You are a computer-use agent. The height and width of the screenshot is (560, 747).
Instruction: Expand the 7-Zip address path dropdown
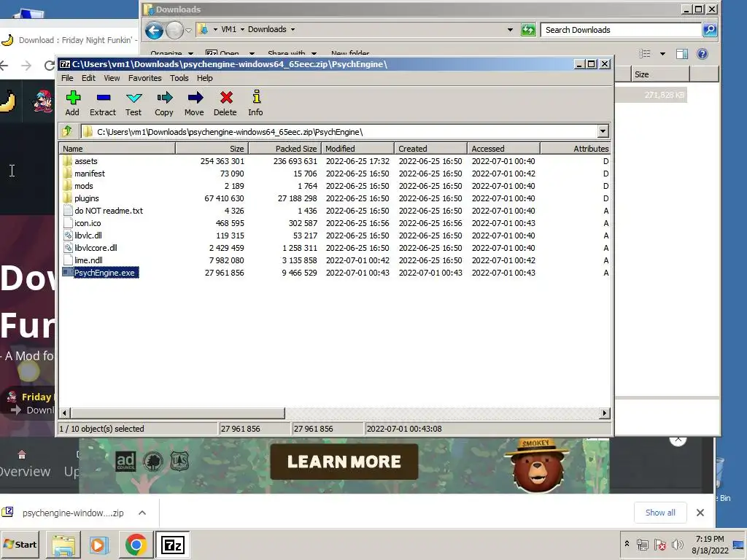click(x=603, y=131)
